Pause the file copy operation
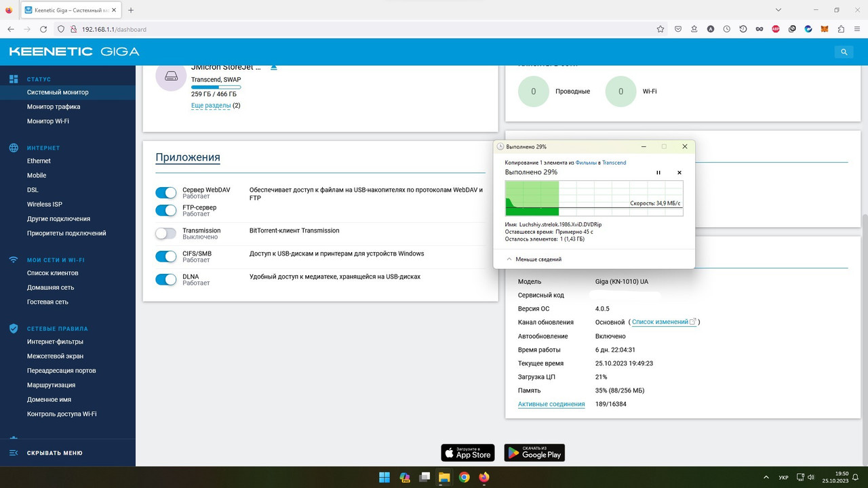Screen dimensions: 868x488 [x=658, y=173]
